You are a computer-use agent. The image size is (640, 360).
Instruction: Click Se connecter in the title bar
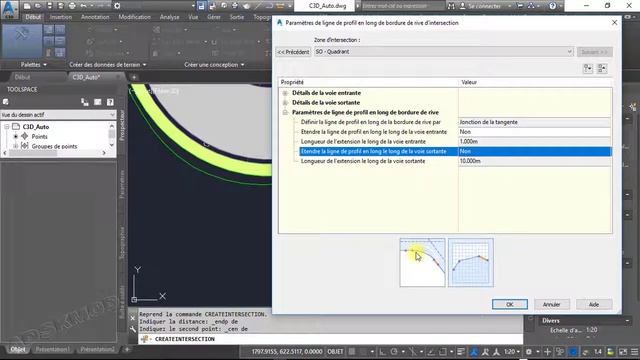tap(484, 6)
